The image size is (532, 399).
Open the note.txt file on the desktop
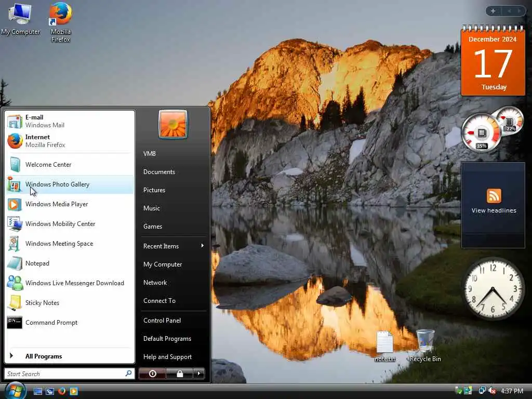[x=385, y=346]
